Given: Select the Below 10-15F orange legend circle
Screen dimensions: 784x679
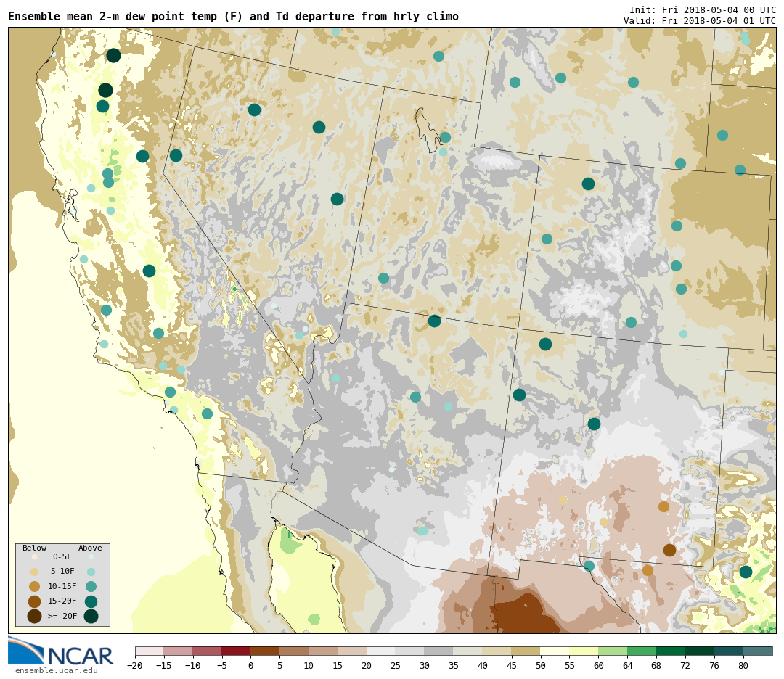Looking at the screenshot, I should pos(35,587).
